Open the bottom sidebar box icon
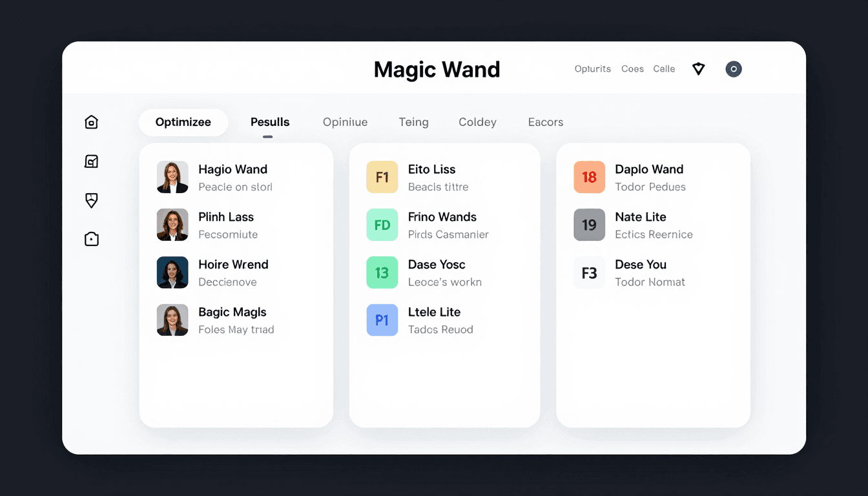Viewport: 868px width, 496px height. pyautogui.click(x=92, y=239)
